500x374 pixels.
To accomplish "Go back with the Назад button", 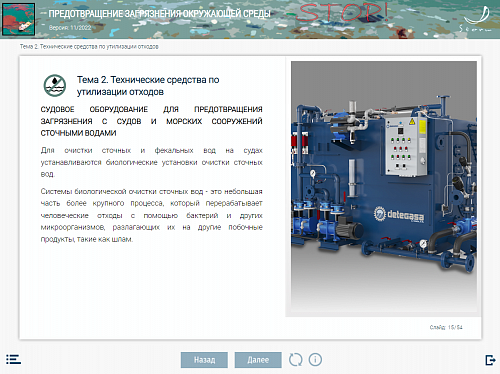I will tap(204, 360).
